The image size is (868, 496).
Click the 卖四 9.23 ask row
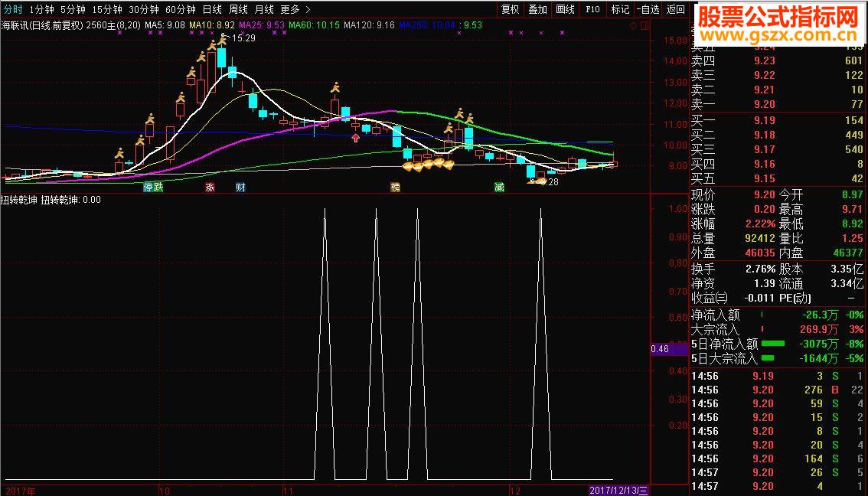[777, 61]
